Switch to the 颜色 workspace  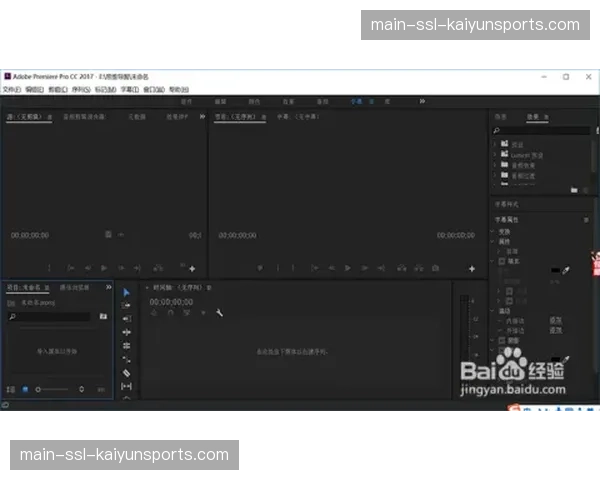254,102
